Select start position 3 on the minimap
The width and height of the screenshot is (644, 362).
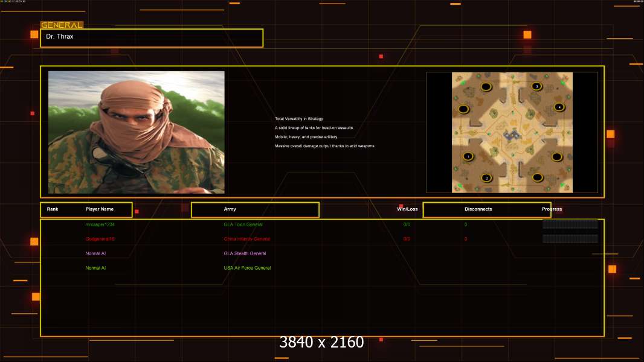pos(537,86)
